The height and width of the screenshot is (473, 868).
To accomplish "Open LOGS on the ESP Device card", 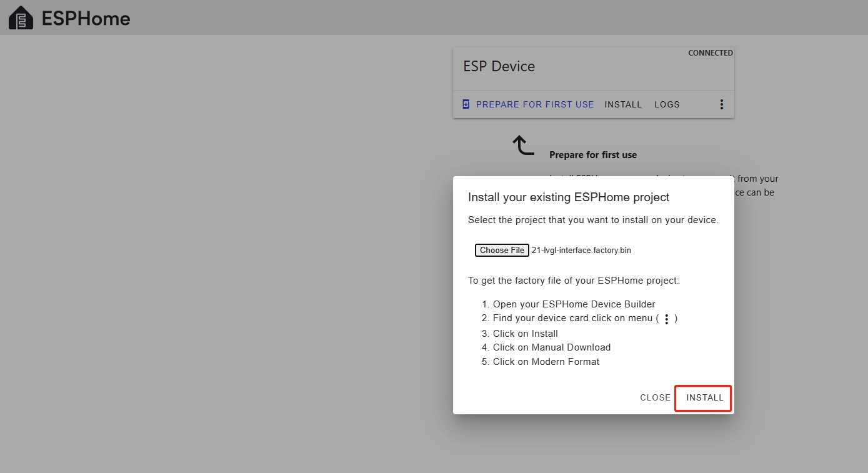I will click(667, 104).
